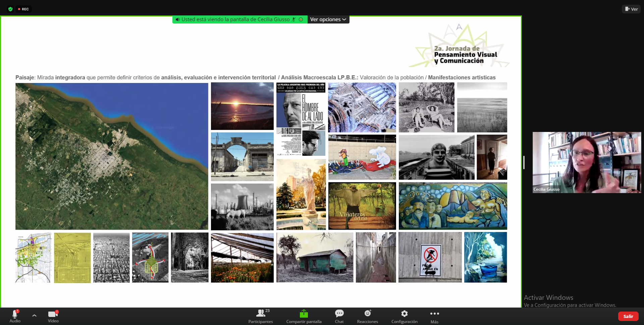Click green wooden house photo
Image resolution: width=644 pixels, height=325 pixels.
[315, 257]
